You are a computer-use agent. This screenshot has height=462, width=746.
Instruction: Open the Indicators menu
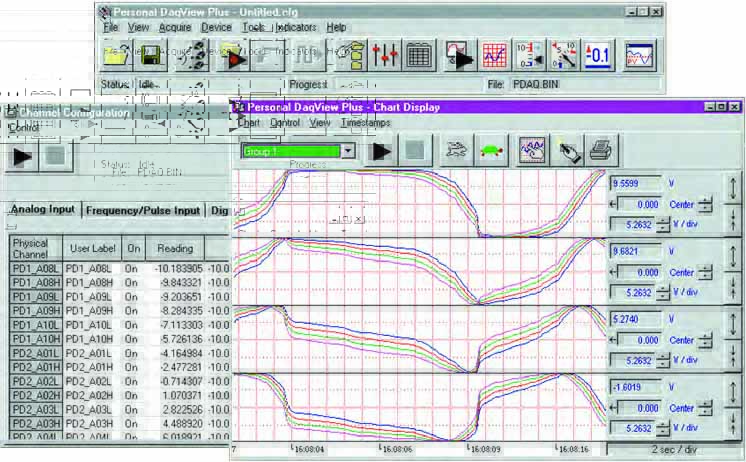(x=295, y=28)
